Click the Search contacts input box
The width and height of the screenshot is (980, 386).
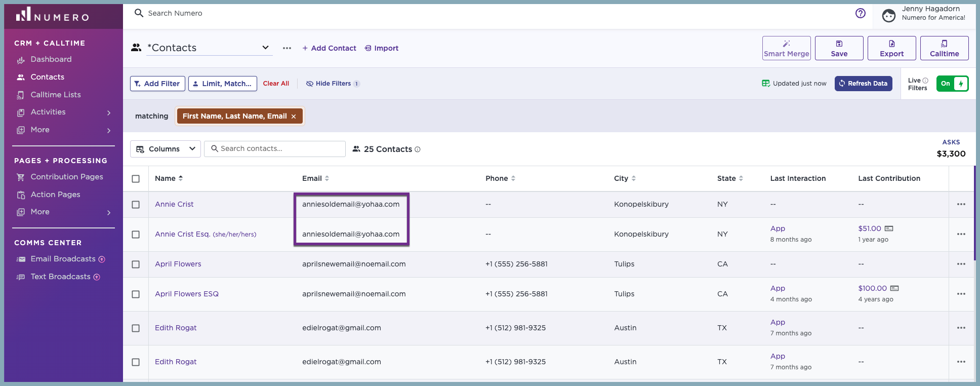point(275,149)
